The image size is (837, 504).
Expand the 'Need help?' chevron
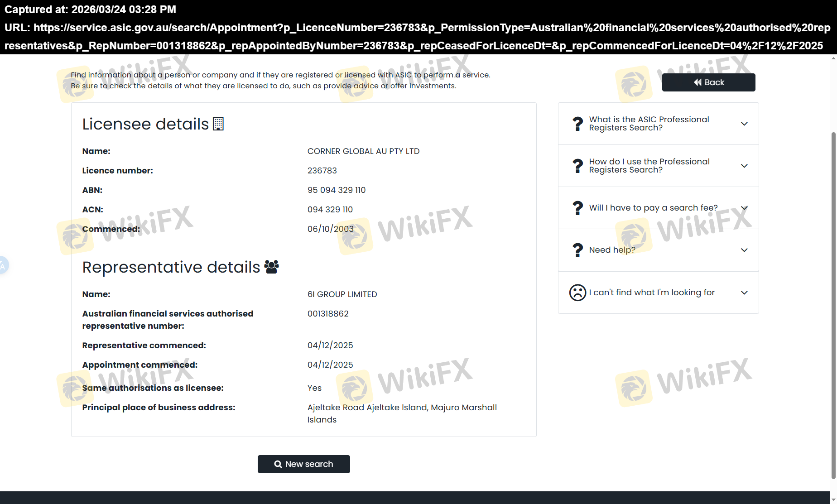[x=744, y=250]
